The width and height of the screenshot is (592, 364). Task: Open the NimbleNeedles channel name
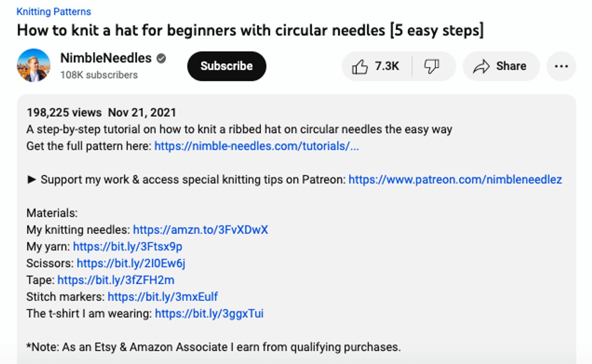pos(106,58)
